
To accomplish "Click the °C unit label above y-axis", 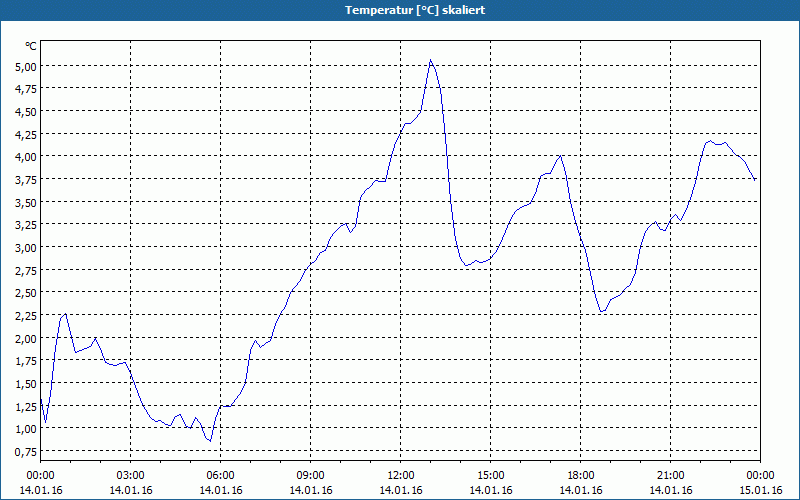I will (31, 46).
